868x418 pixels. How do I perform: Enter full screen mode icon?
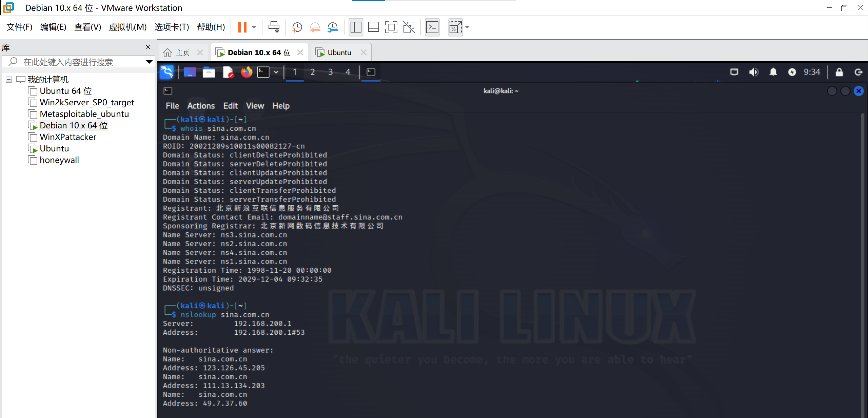[391, 27]
